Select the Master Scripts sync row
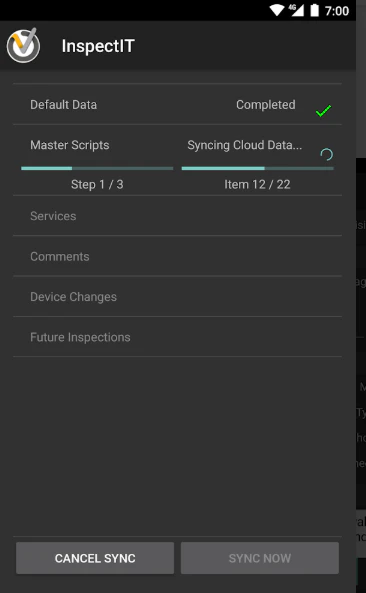Screen dimensions: 366x593 click(177, 160)
